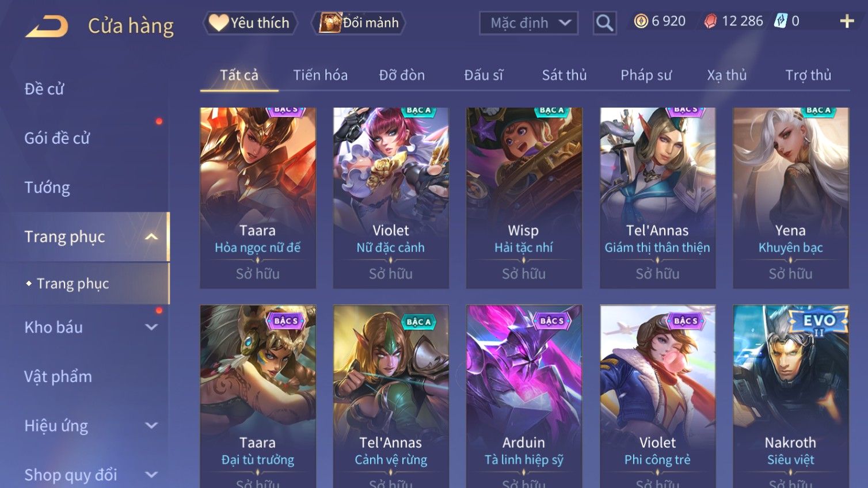The width and height of the screenshot is (868, 488).
Task: Expand the Hiệu ứng sidebar section
Action: (151, 426)
